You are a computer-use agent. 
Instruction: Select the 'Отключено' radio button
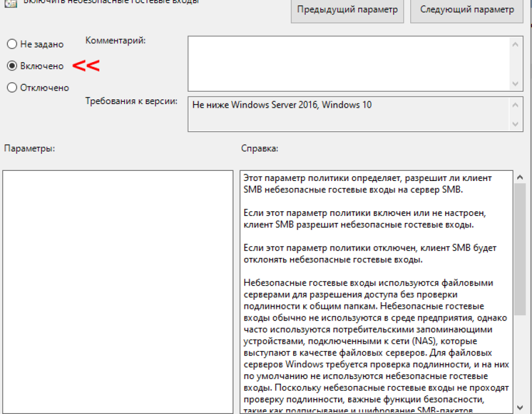(12, 88)
